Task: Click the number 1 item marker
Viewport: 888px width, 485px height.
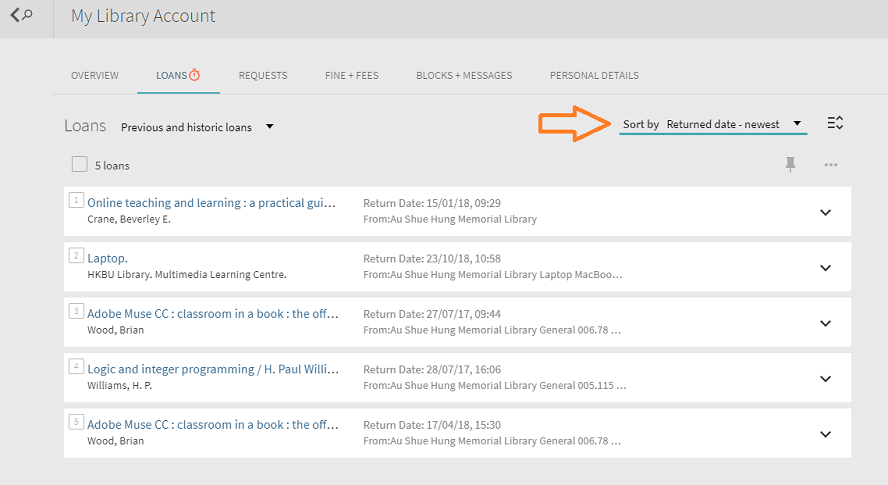Action: pos(76,200)
